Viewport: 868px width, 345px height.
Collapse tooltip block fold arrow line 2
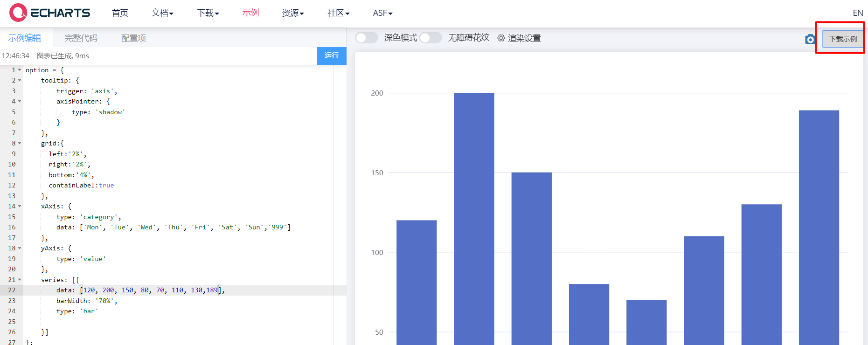[x=20, y=80]
